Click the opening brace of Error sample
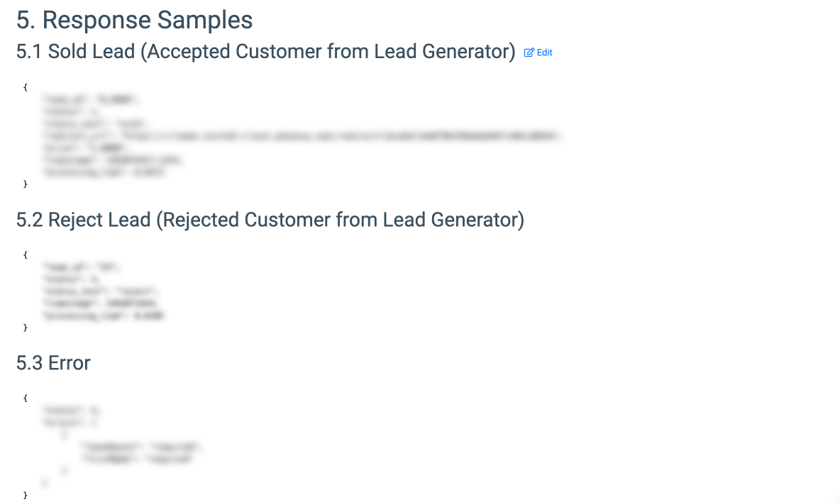Viewport: 840px width, 504px height. tap(26, 398)
